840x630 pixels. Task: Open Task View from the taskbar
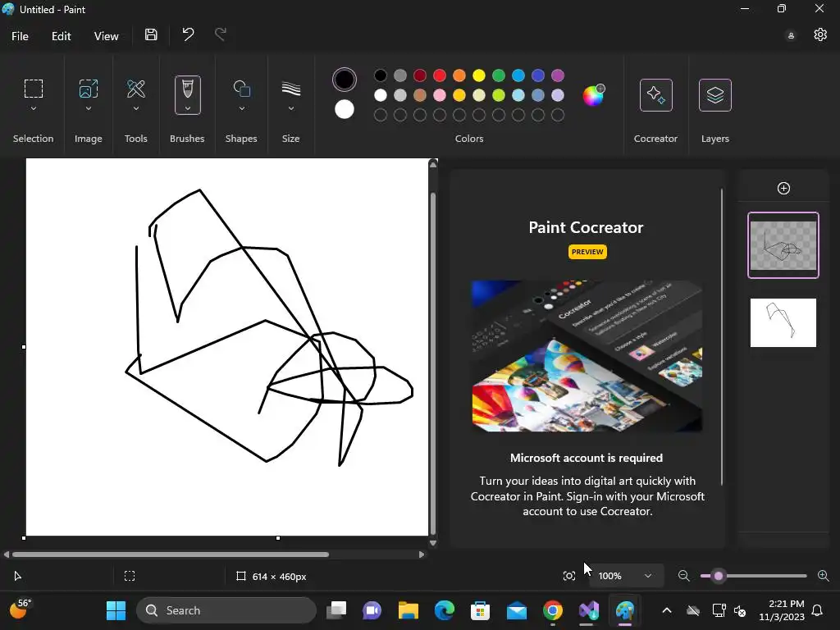pos(336,610)
